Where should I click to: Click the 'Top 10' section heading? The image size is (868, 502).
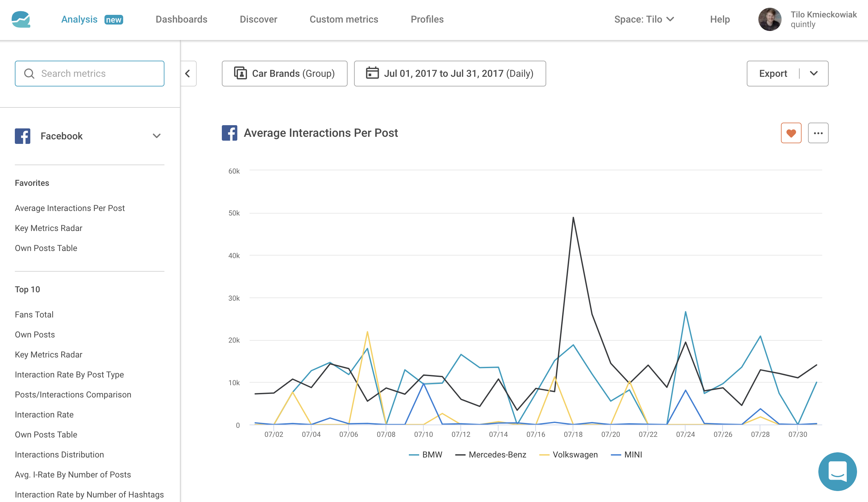coord(27,289)
